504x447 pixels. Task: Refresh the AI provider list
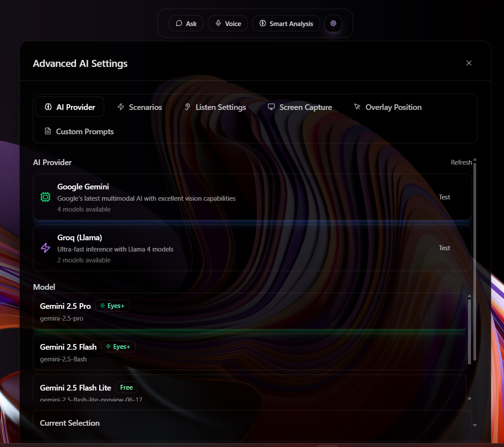461,162
